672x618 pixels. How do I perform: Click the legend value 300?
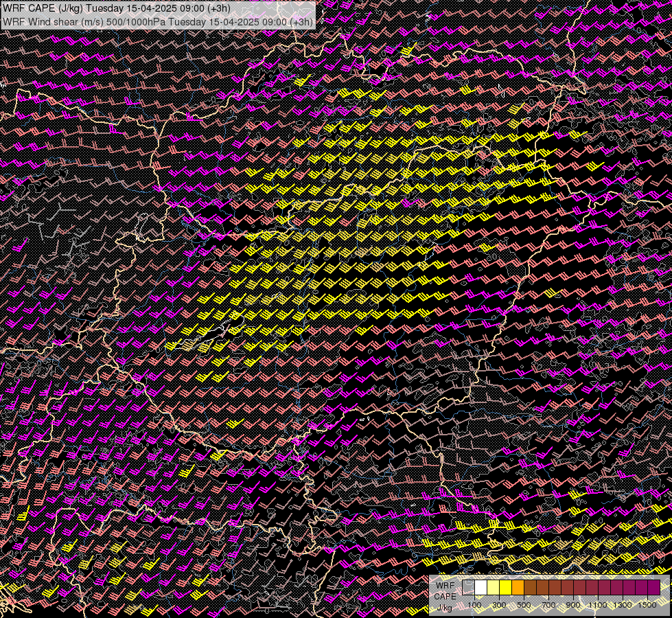click(x=499, y=605)
